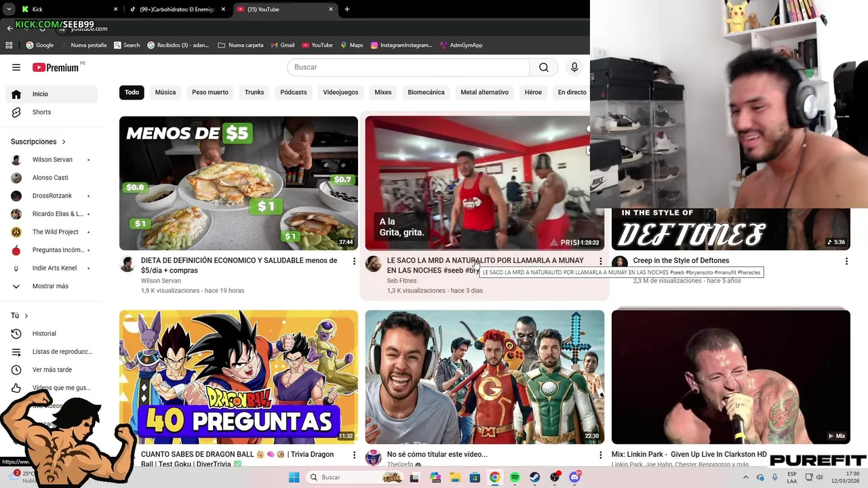The height and width of the screenshot is (488, 868).
Task: Expand Mostrar más subscriptions list
Action: [x=52, y=286]
